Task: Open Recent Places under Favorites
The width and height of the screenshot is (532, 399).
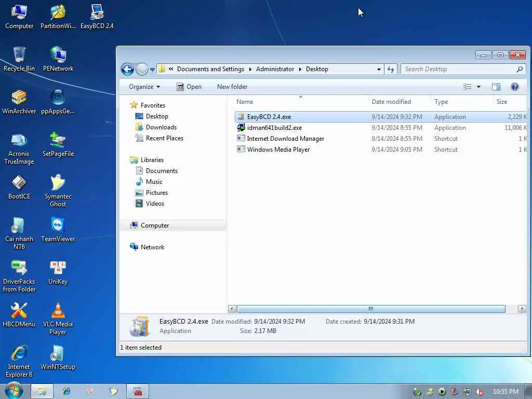Action: (165, 138)
